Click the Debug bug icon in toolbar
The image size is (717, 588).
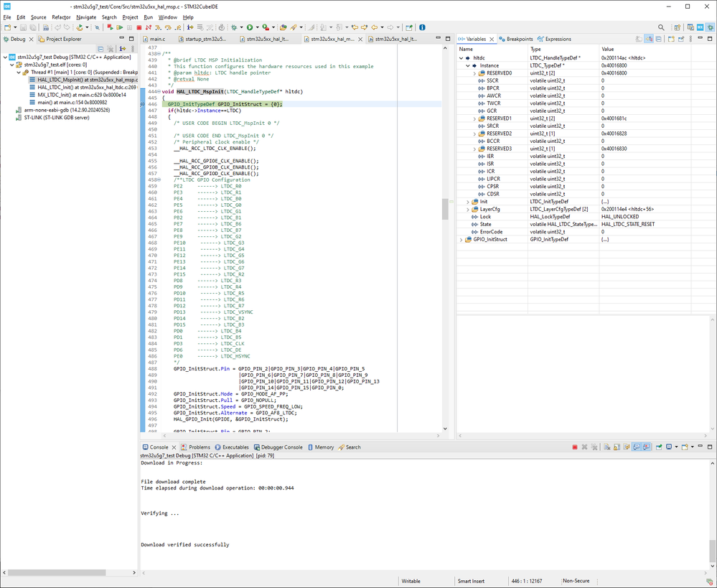click(x=234, y=27)
